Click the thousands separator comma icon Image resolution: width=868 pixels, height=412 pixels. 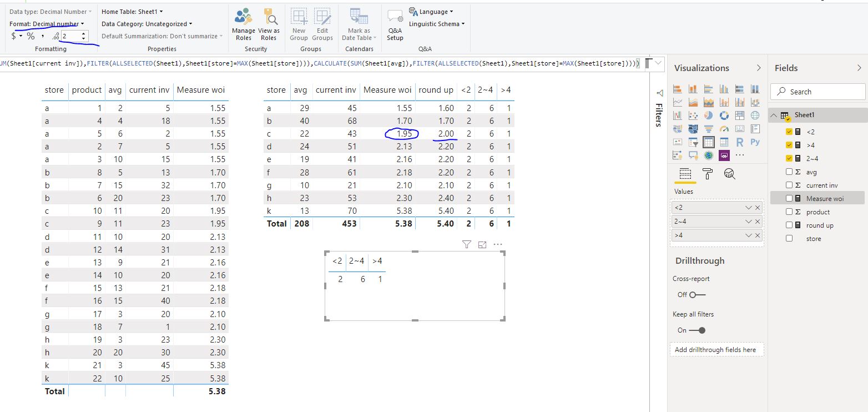43,36
